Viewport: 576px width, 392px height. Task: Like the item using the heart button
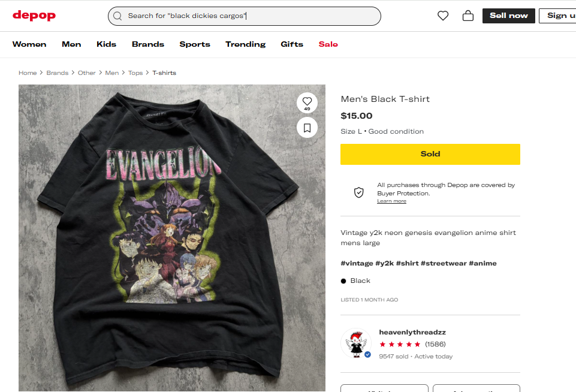(307, 101)
